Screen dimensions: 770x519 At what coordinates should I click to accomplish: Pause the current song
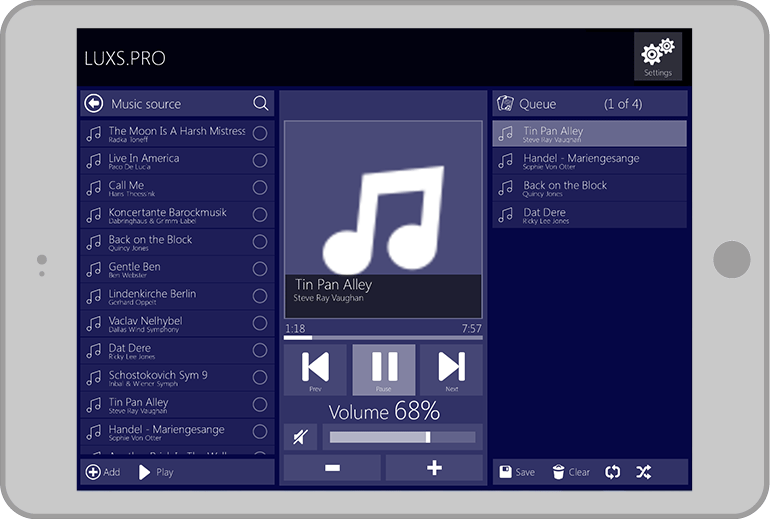pos(383,369)
